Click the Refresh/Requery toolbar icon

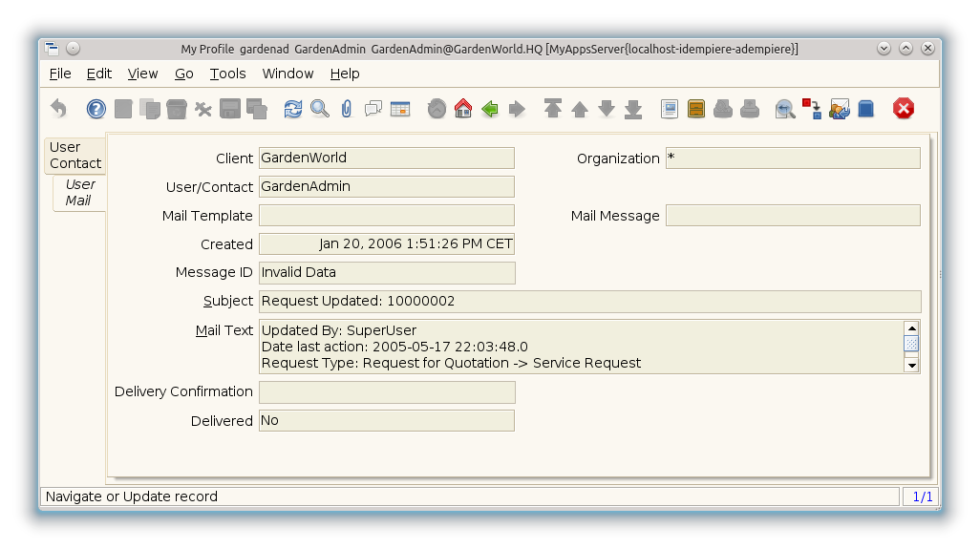pyautogui.click(x=293, y=109)
